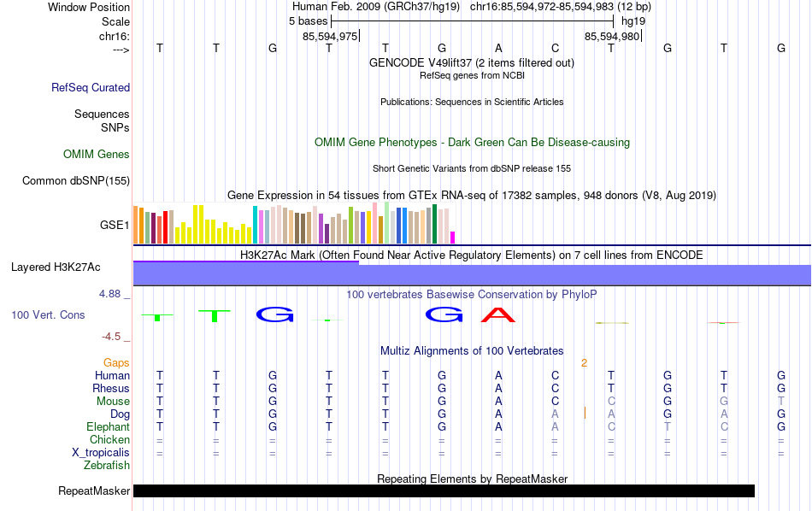Click the GSE1 gene label
This screenshot has height=511, width=812.
coord(115,225)
